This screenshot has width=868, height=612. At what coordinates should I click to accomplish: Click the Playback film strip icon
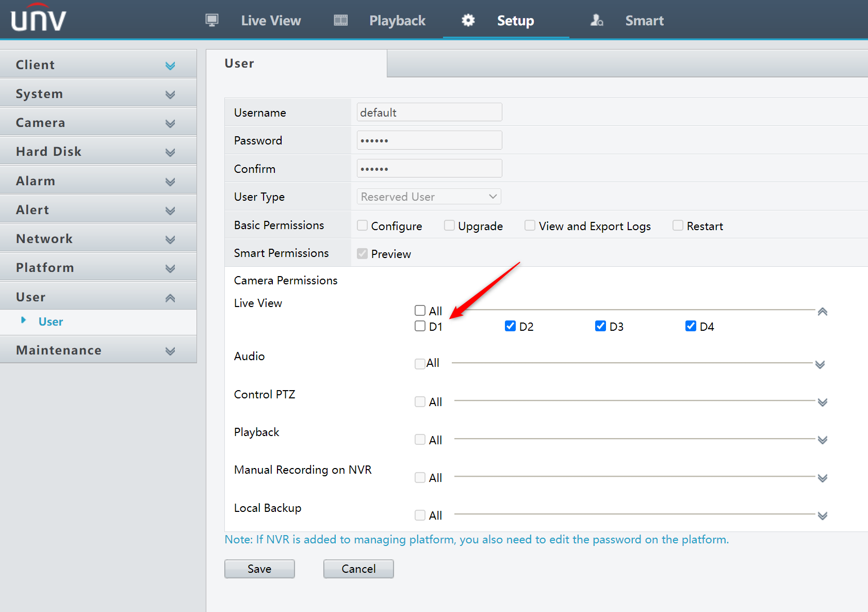point(340,20)
